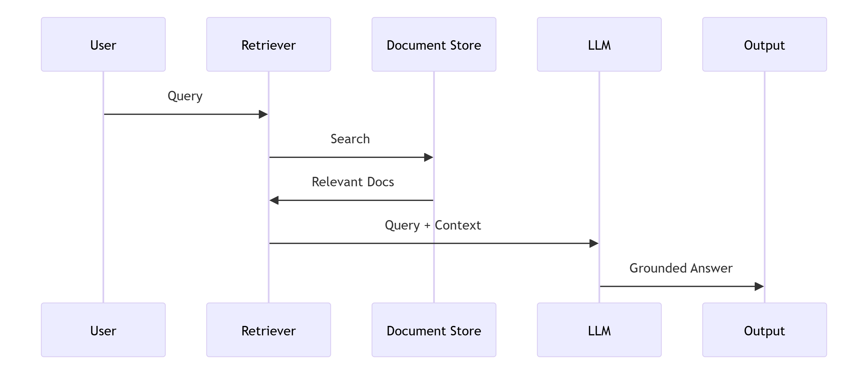Click the top LLM participant box
Viewport: 868px width, 375px height.
(x=599, y=45)
